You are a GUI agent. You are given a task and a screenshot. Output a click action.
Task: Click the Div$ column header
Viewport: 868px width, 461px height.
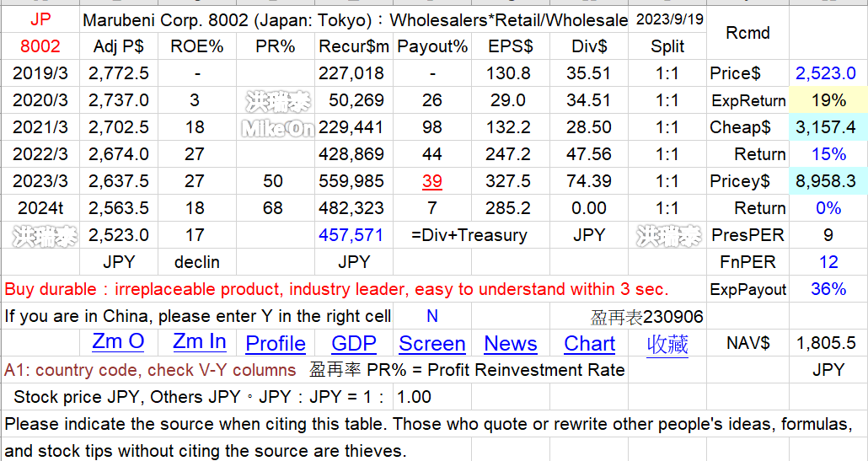point(589,46)
